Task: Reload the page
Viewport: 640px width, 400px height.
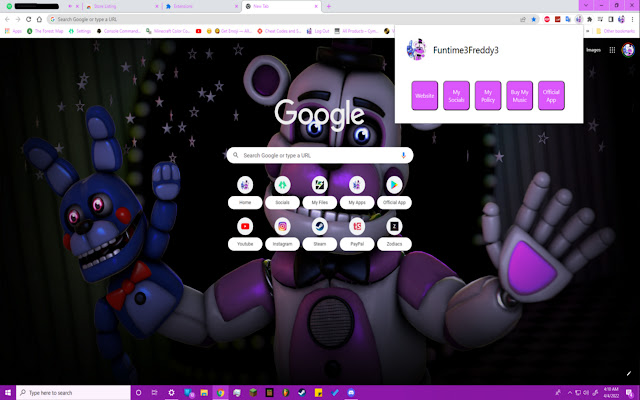Action: click(x=28, y=19)
